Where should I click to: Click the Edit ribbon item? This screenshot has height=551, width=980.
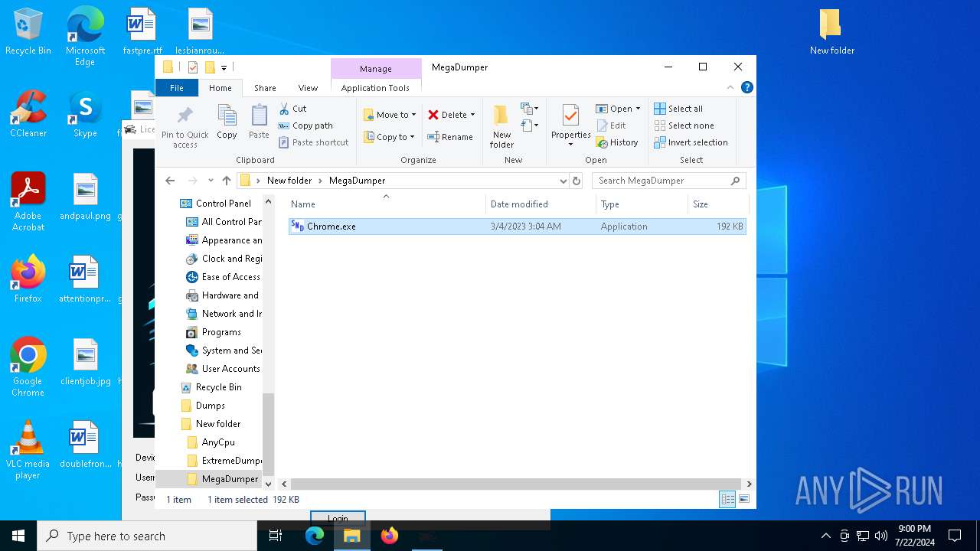tap(611, 126)
